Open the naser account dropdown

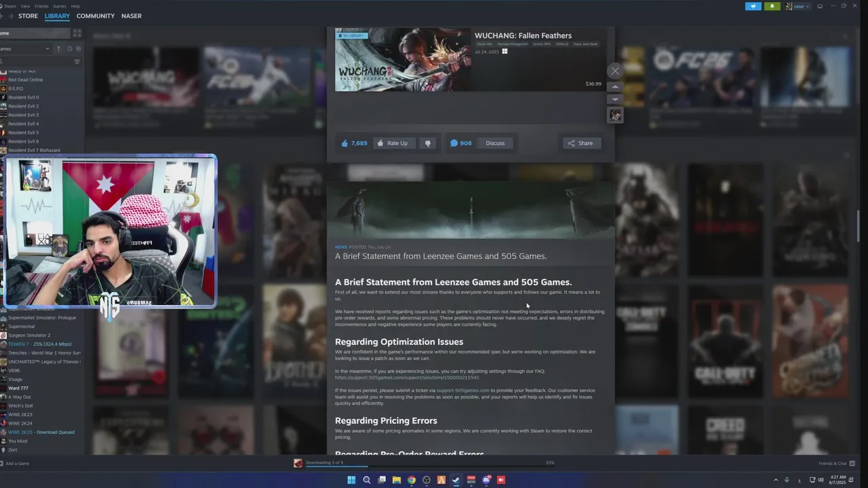pos(797,6)
